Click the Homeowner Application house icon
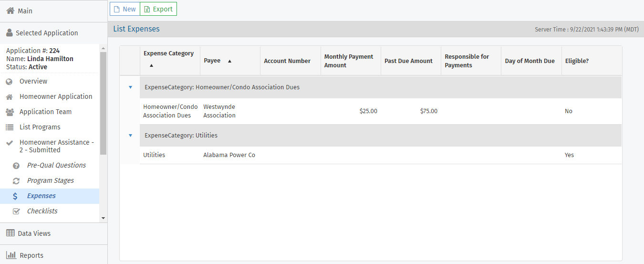This screenshot has height=264, width=644. (10, 97)
